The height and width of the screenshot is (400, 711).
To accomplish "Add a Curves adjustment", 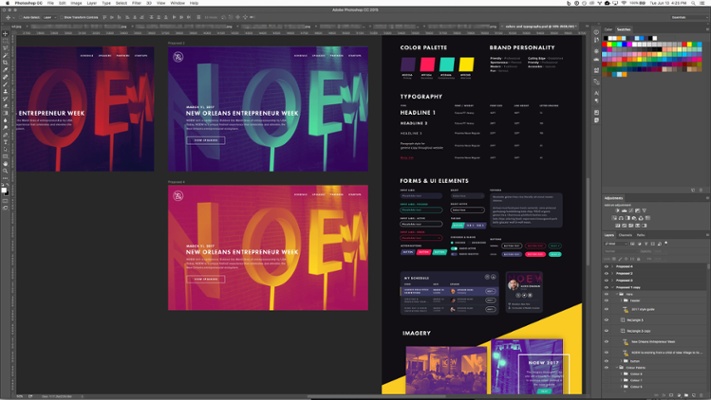I will point(631,211).
